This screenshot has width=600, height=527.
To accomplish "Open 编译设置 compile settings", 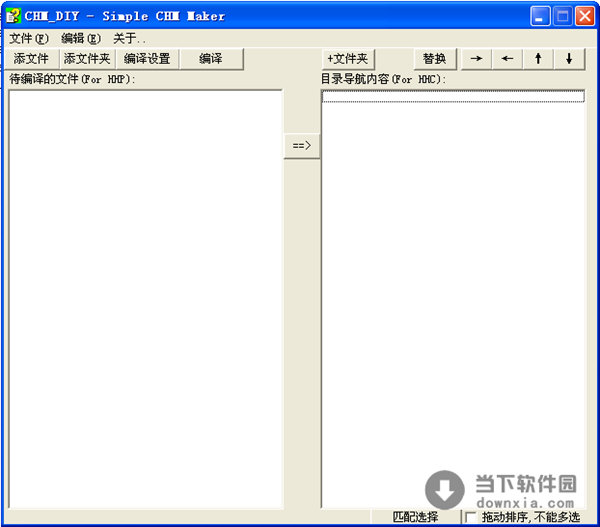I will click(147, 59).
